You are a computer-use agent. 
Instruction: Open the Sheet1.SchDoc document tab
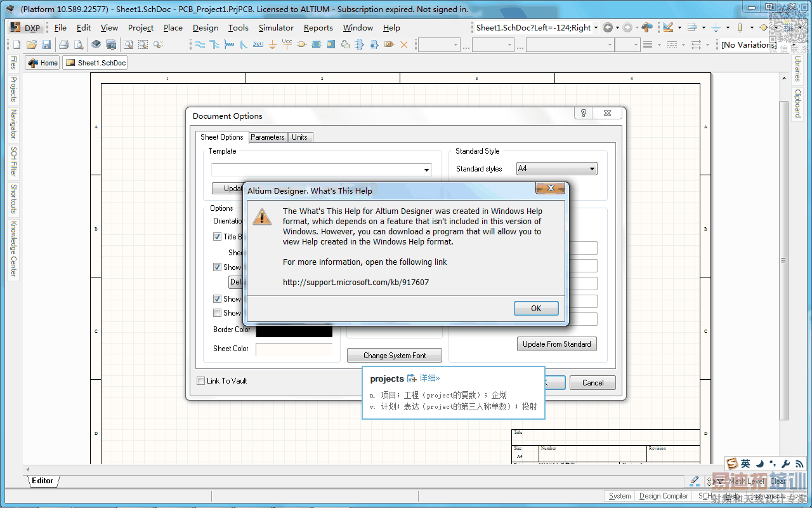[95, 63]
